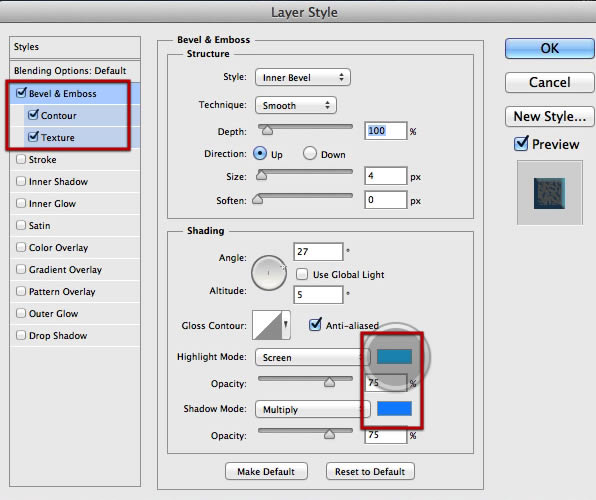The width and height of the screenshot is (596, 500).
Task: Open the Style dropdown showing Inner Bevel
Action: [303, 78]
